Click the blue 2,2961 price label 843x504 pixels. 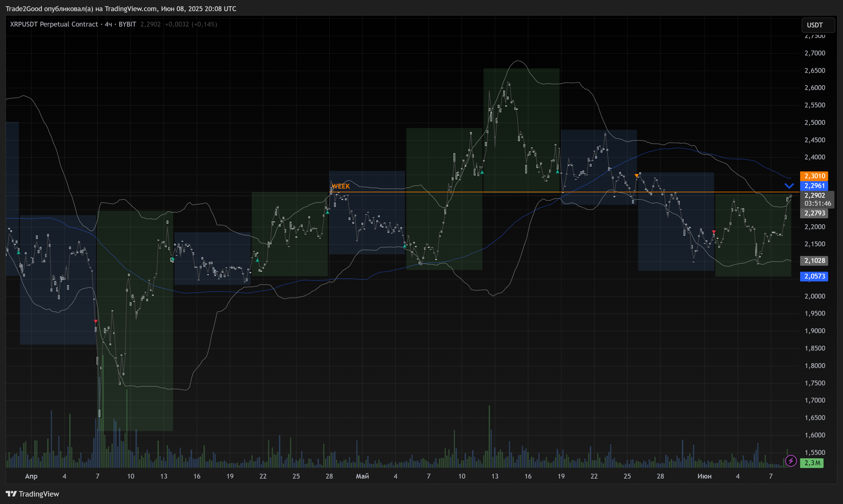pos(814,186)
